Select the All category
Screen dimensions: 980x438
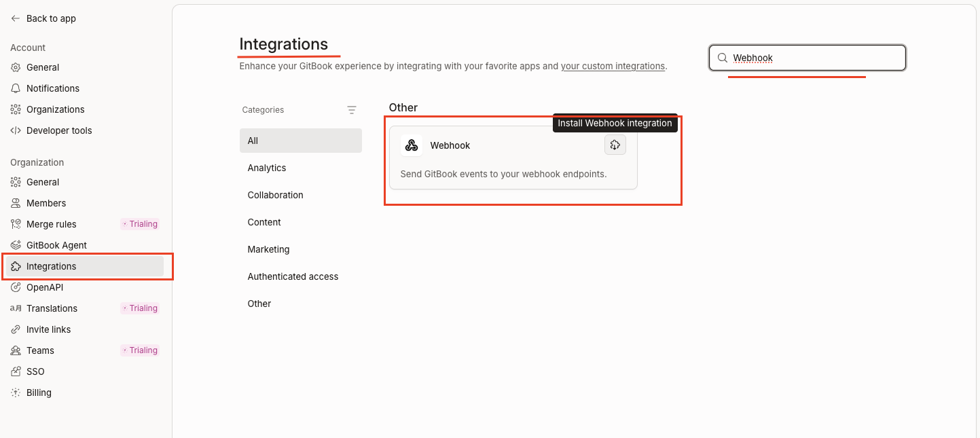tap(301, 141)
